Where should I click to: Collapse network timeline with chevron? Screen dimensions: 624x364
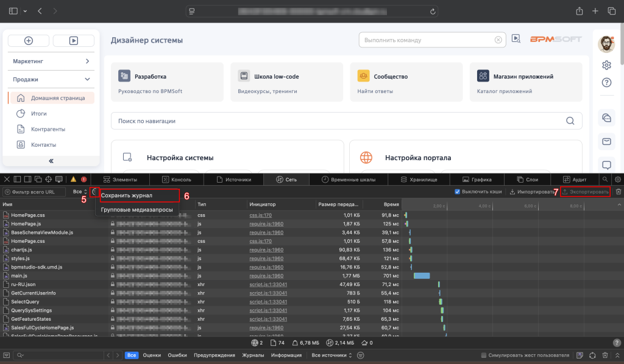click(x=619, y=205)
